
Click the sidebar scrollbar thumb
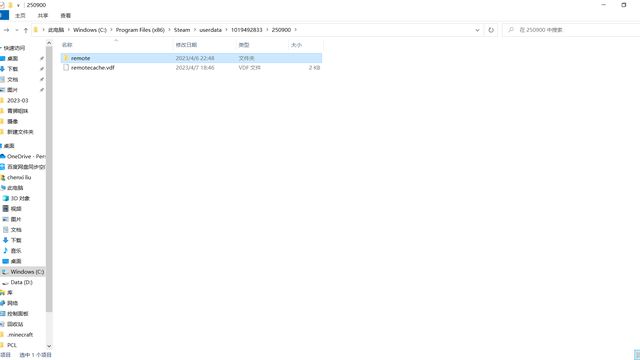[49, 180]
